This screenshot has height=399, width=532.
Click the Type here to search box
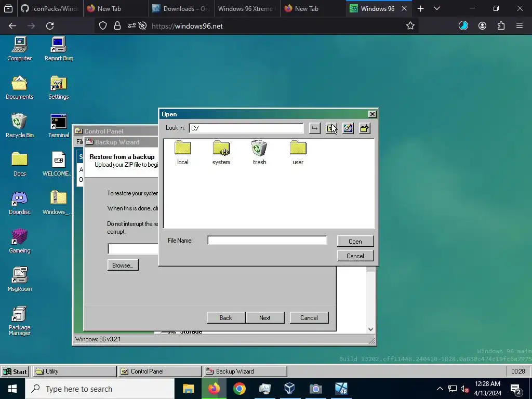click(x=100, y=389)
